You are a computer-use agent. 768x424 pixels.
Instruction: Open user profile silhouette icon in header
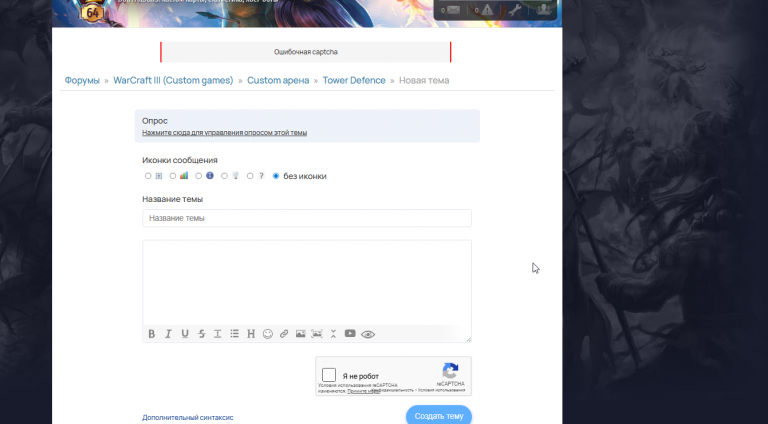[544, 10]
